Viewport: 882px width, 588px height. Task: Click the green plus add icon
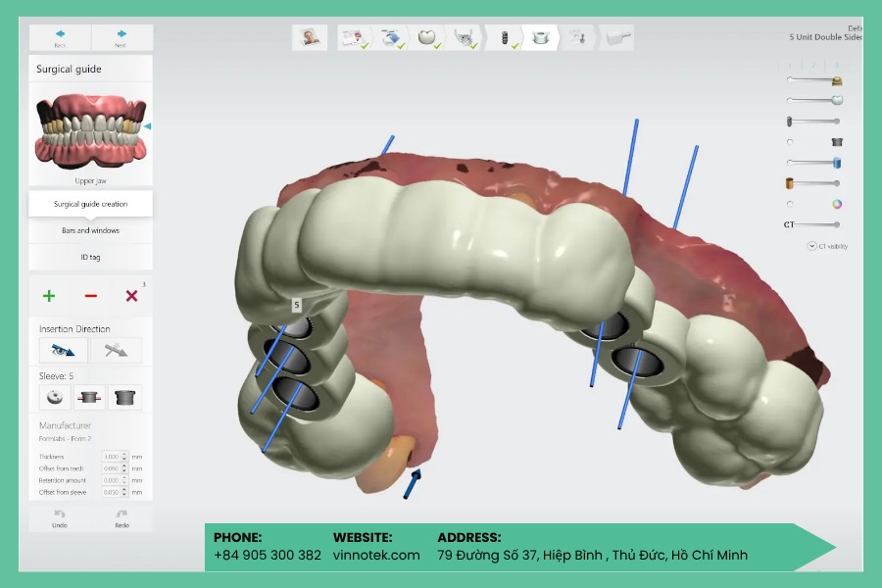click(49, 296)
